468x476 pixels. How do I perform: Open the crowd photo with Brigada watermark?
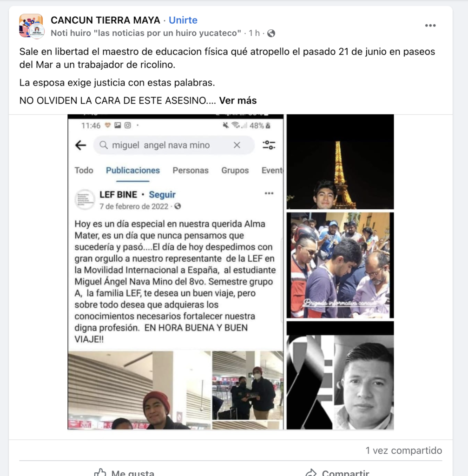[340, 265]
